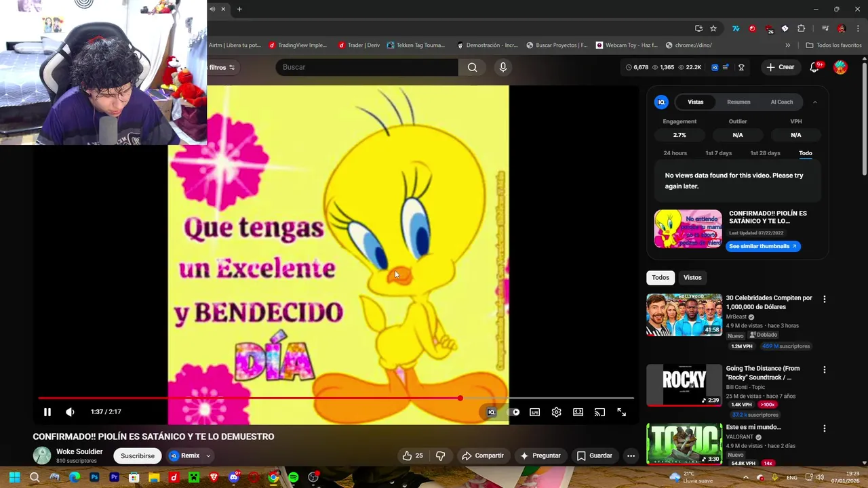This screenshot has height=488, width=868.
Task: Click the search magnifier button
Action: [472, 67]
